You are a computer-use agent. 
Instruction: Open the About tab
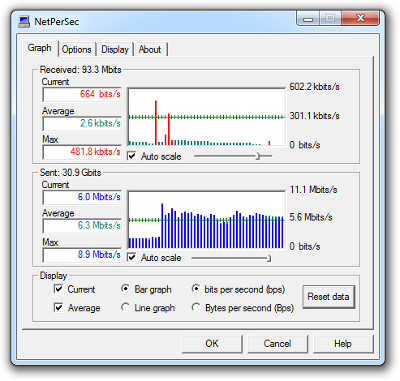point(150,49)
